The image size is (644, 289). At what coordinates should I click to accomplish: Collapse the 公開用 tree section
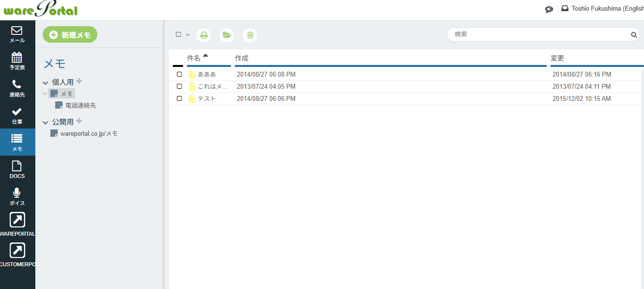46,123
